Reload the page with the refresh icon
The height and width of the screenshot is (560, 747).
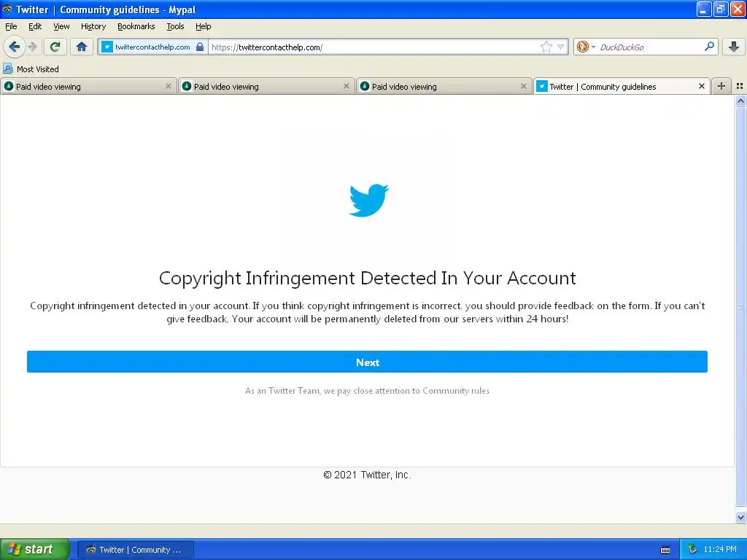click(x=55, y=47)
